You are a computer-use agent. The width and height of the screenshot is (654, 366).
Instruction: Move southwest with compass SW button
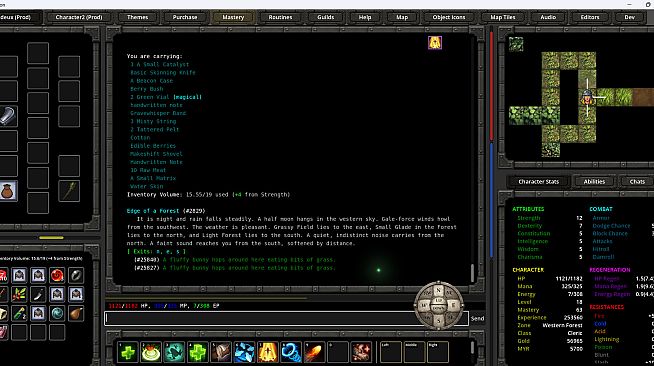[x=427, y=318]
